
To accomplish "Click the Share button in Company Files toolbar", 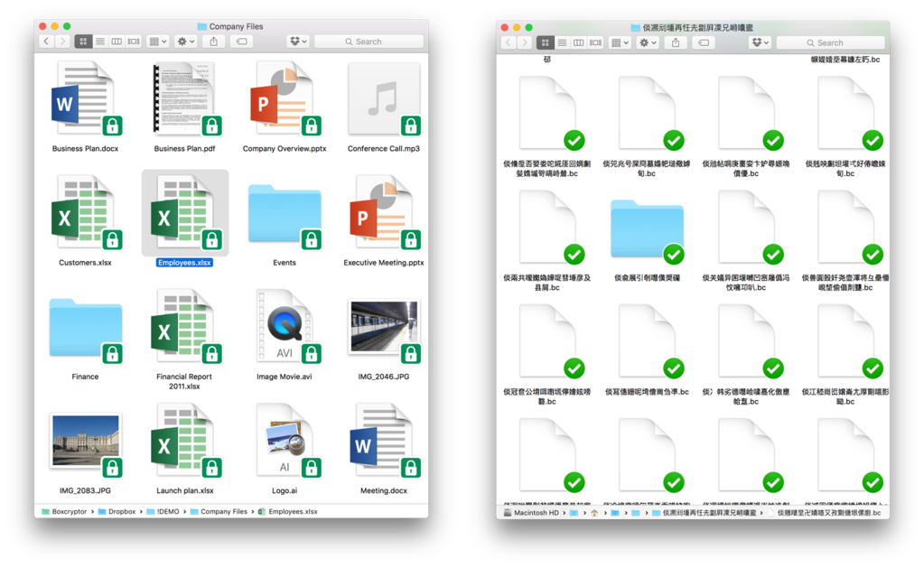I will point(214,42).
